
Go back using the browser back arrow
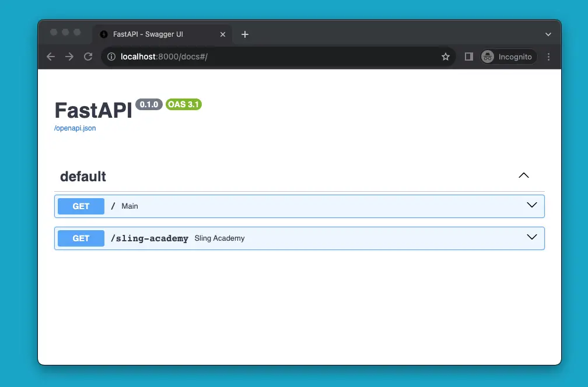point(51,57)
